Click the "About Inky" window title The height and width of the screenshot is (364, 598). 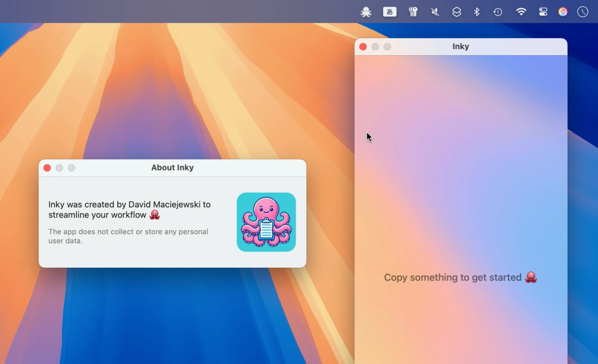(x=172, y=168)
